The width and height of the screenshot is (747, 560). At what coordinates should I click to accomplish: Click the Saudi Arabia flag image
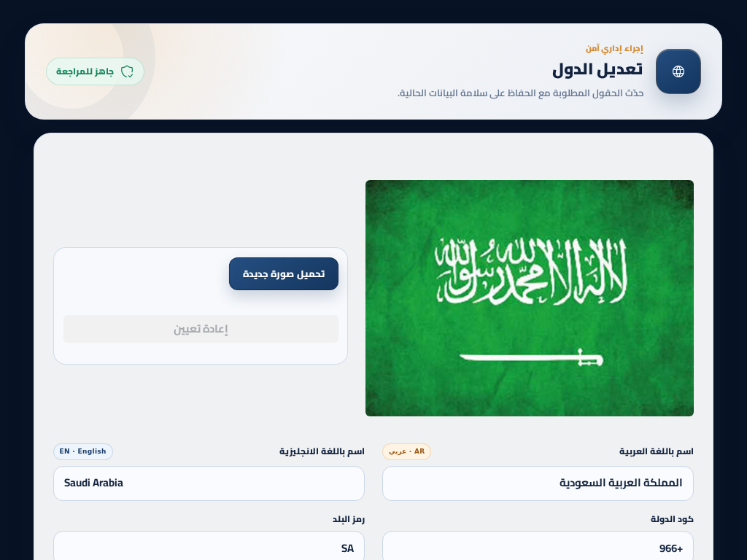[530, 298]
